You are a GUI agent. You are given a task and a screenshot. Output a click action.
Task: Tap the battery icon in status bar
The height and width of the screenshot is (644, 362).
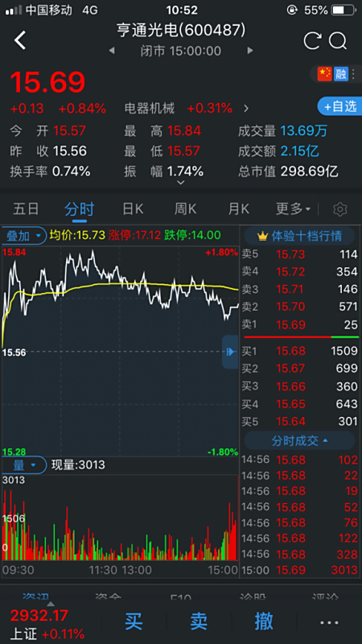pyautogui.click(x=343, y=10)
